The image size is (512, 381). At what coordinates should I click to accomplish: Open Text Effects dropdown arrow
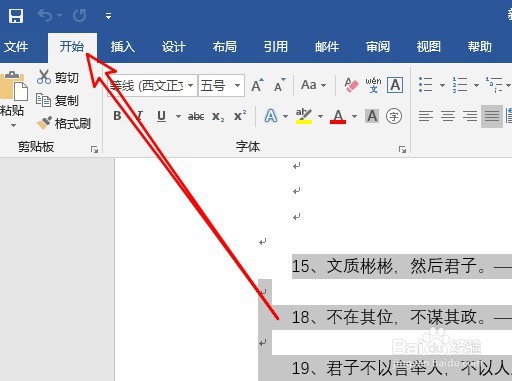(x=286, y=116)
